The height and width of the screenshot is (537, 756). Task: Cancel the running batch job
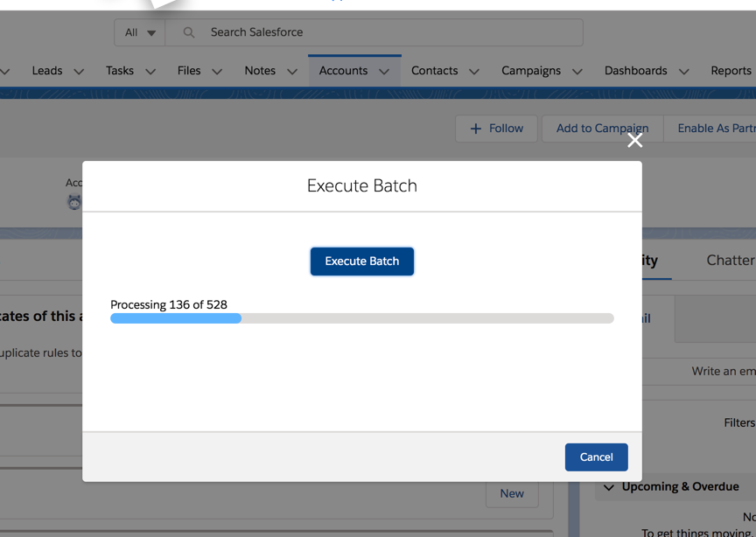pos(596,457)
